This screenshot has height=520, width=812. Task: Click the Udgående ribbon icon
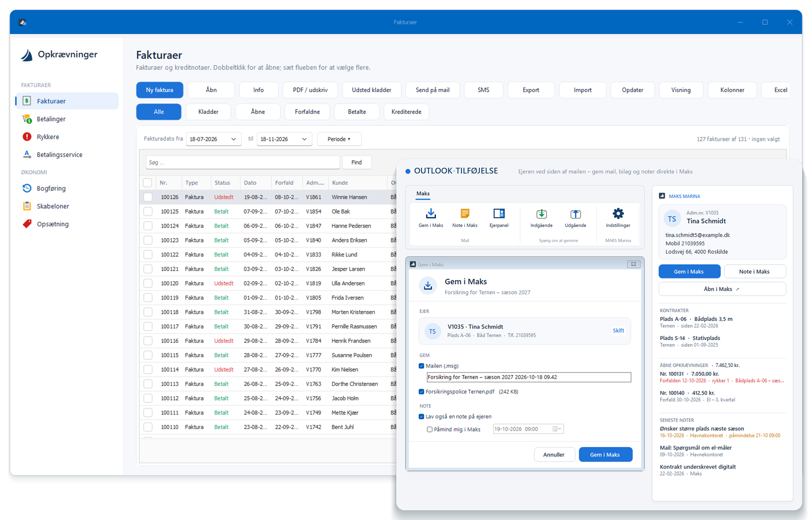coord(576,214)
